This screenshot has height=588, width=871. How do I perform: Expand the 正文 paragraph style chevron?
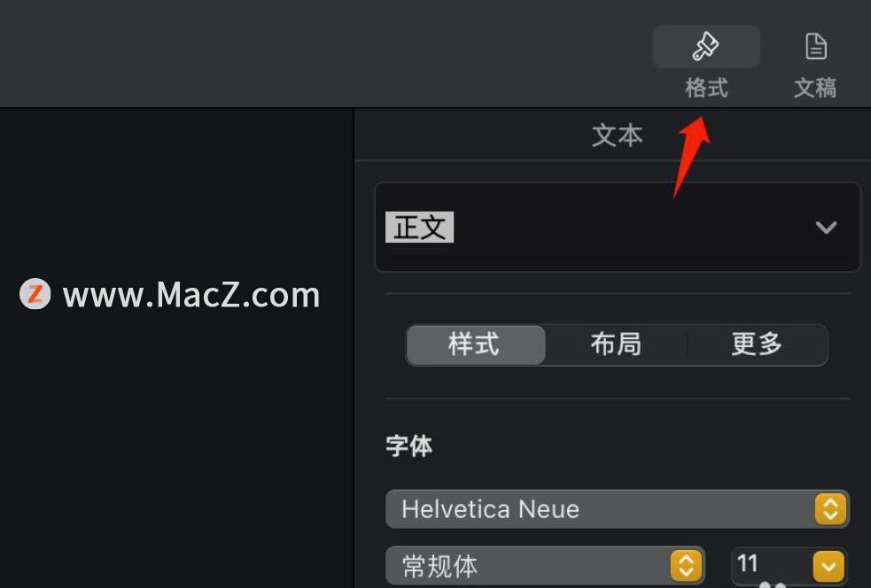(826, 227)
